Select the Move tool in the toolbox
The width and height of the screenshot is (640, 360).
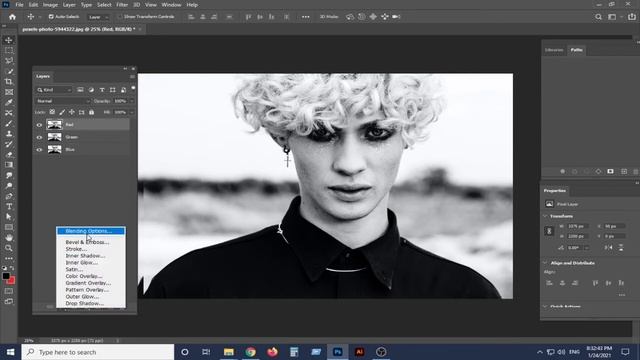pos(9,40)
